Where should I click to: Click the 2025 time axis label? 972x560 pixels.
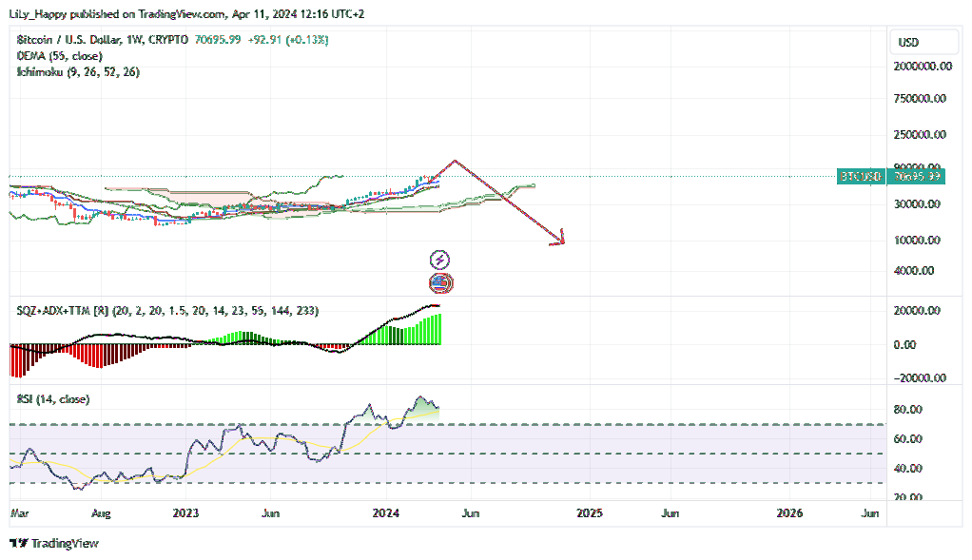(x=590, y=512)
